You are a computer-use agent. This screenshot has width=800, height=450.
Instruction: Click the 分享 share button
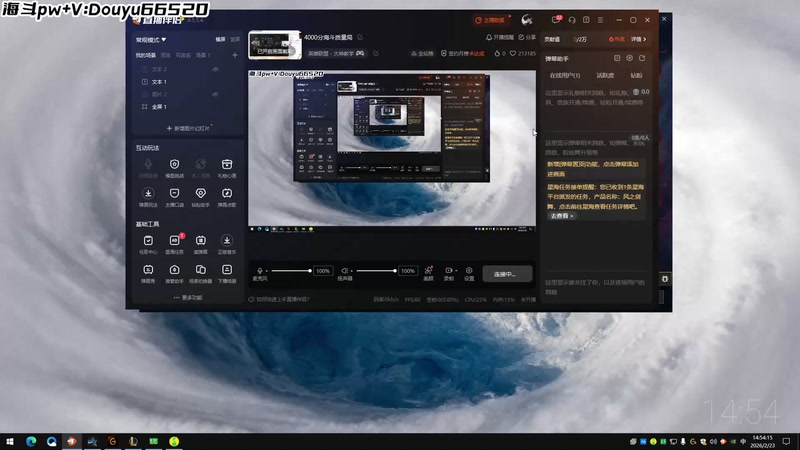click(527, 37)
